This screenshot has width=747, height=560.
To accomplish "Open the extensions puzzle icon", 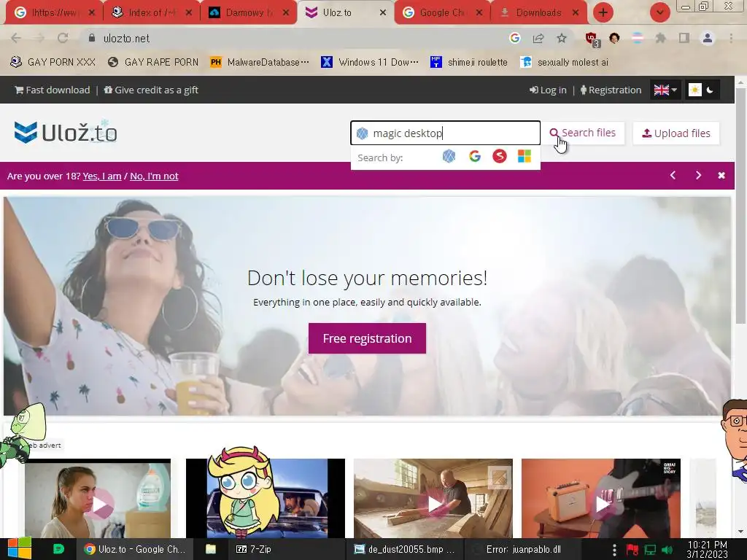I will pyautogui.click(x=660, y=38).
